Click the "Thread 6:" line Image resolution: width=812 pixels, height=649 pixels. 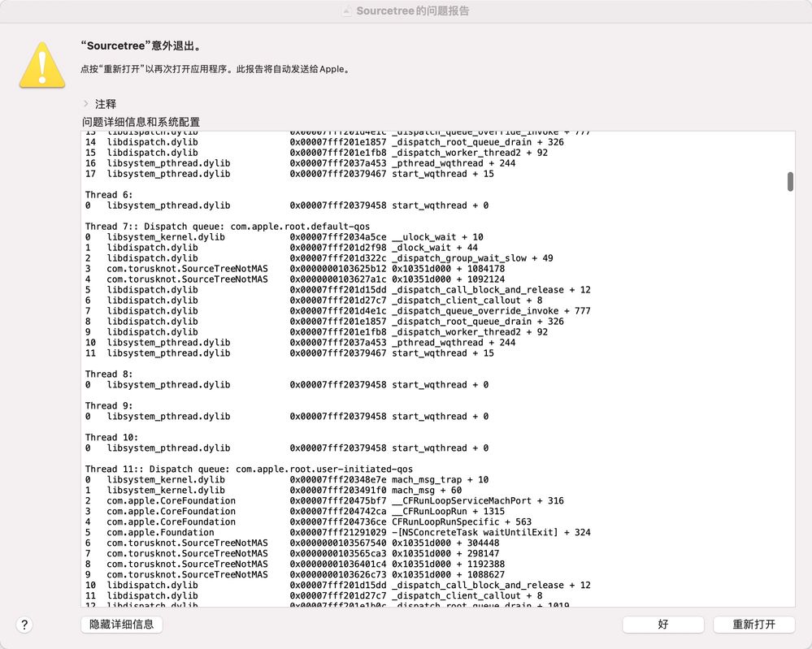(x=109, y=195)
